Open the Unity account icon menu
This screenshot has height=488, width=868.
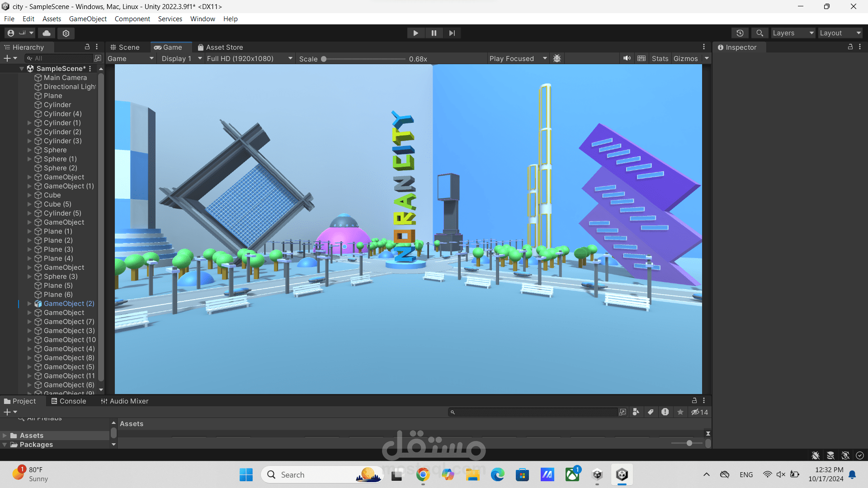[20, 33]
